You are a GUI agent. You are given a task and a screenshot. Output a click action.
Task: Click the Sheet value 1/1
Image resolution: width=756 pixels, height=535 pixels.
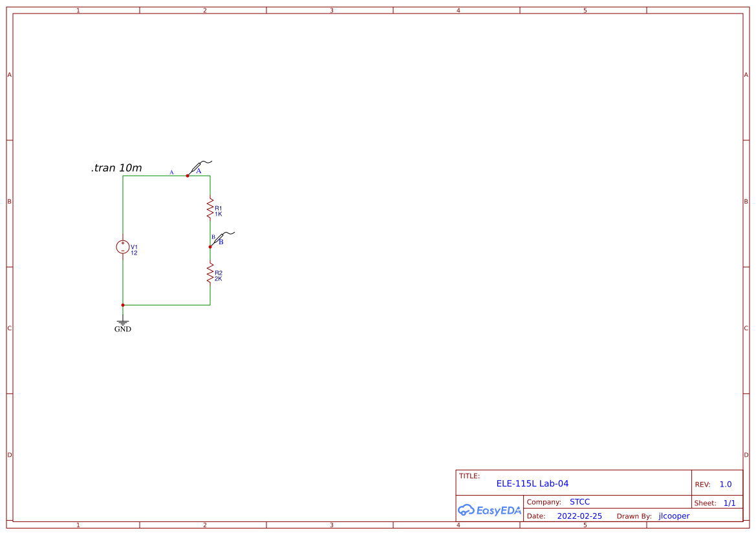pyautogui.click(x=731, y=503)
